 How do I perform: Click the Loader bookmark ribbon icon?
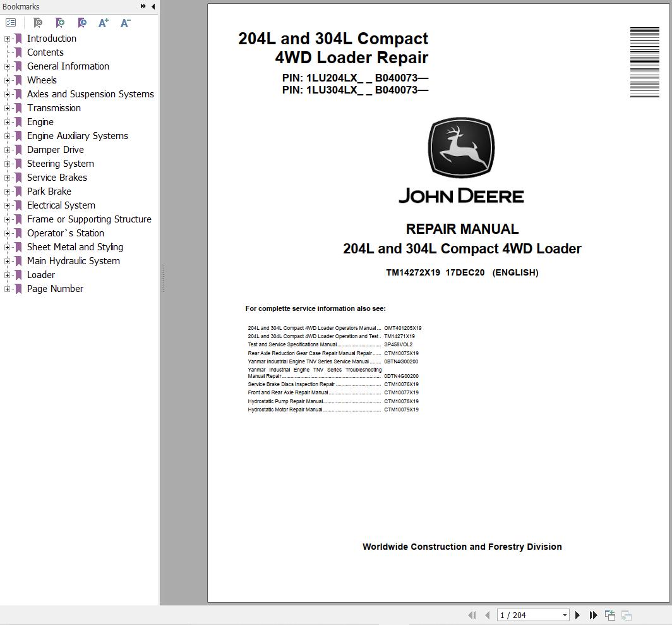pyautogui.click(x=18, y=275)
